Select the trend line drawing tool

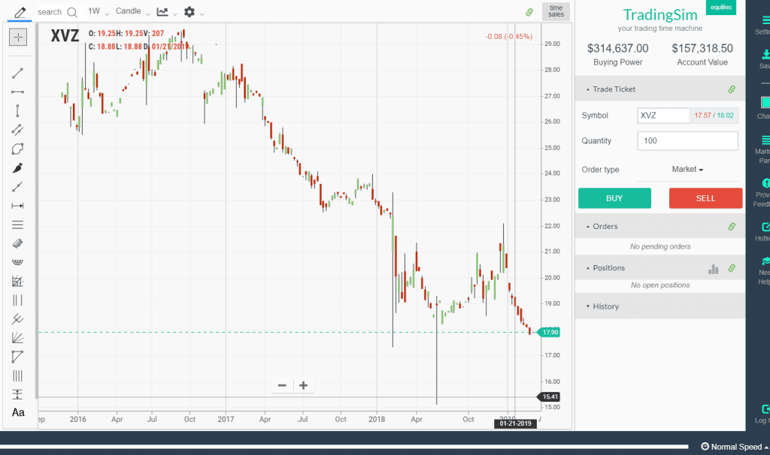click(18, 73)
